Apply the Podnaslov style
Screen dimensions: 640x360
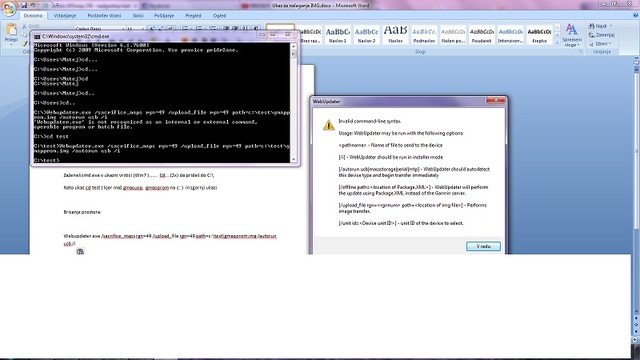[x=424, y=34]
